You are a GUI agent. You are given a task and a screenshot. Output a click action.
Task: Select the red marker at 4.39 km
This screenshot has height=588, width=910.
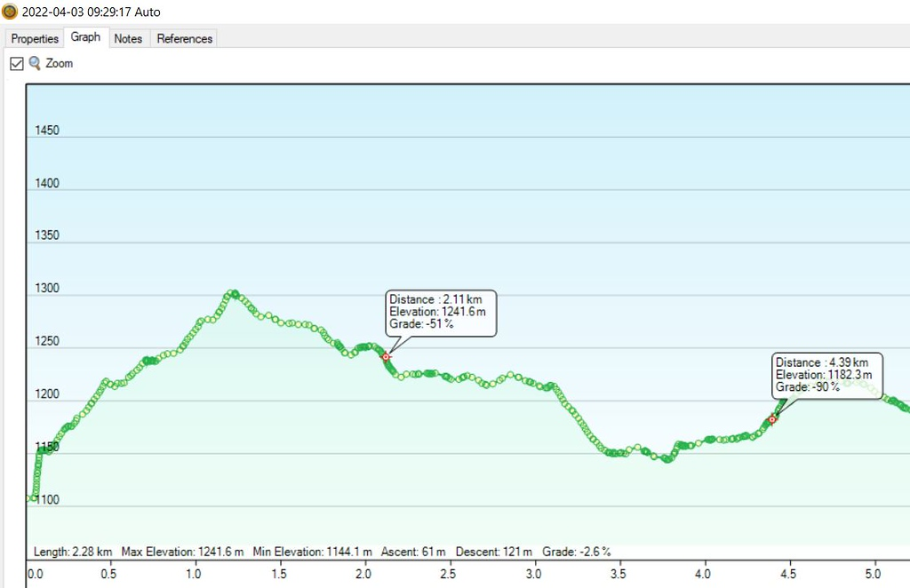coord(772,419)
